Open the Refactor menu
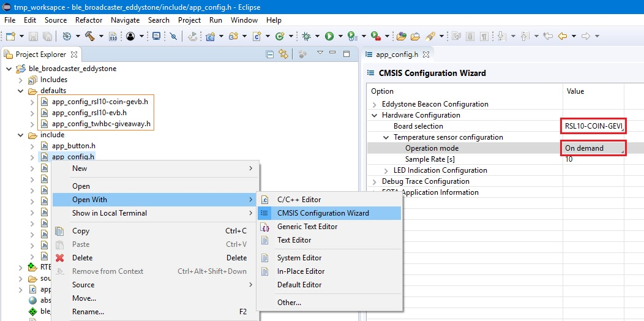The image size is (644, 321). tap(89, 20)
